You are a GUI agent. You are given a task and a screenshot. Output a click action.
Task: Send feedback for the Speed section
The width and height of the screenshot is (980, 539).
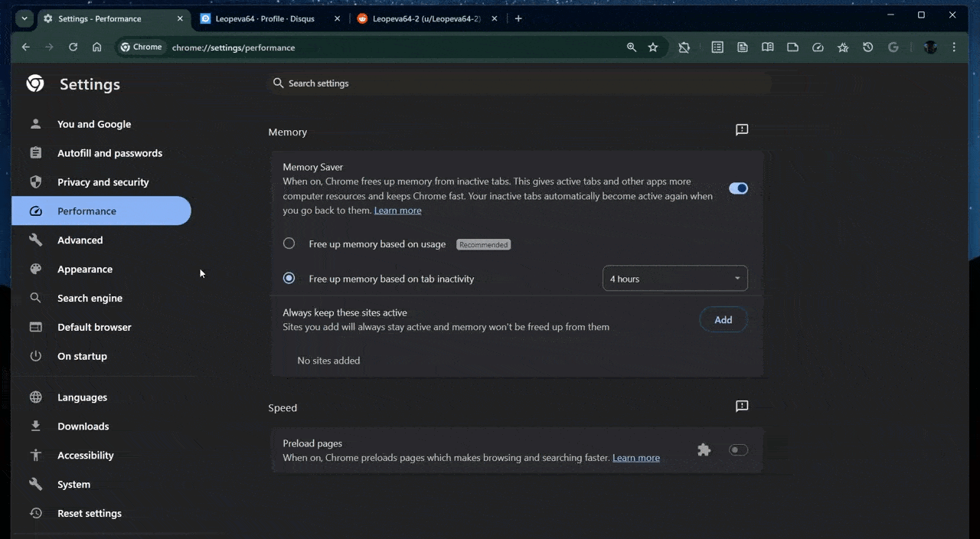741,407
